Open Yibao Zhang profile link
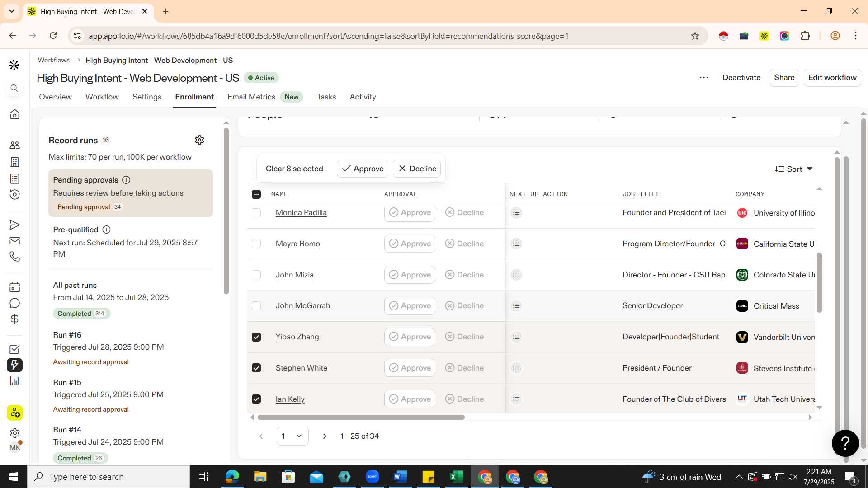868x488 pixels. point(297,337)
